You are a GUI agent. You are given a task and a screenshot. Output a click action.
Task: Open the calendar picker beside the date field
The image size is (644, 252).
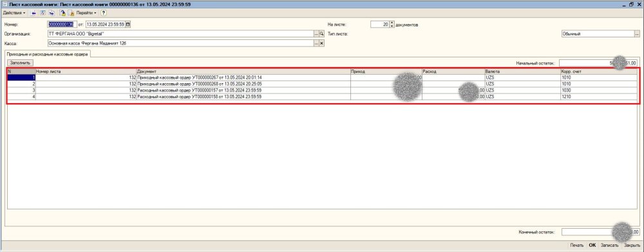128,24
